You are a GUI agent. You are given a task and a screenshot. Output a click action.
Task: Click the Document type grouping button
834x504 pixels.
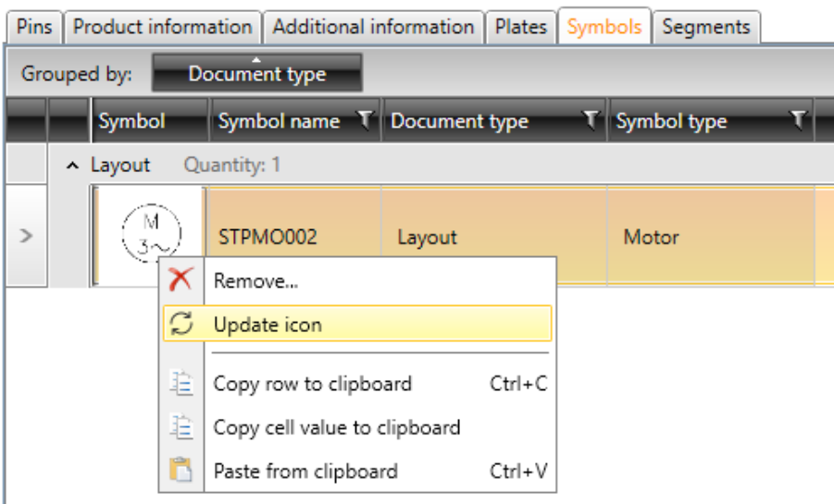point(257,73)
